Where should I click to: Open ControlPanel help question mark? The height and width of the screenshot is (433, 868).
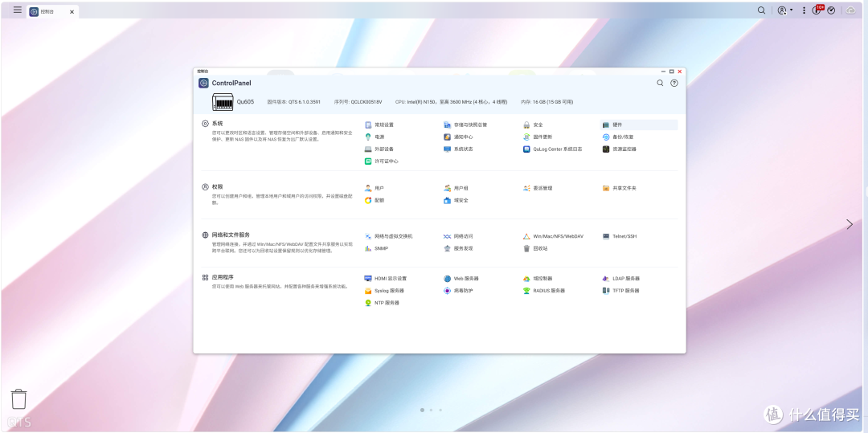[674, 83]
